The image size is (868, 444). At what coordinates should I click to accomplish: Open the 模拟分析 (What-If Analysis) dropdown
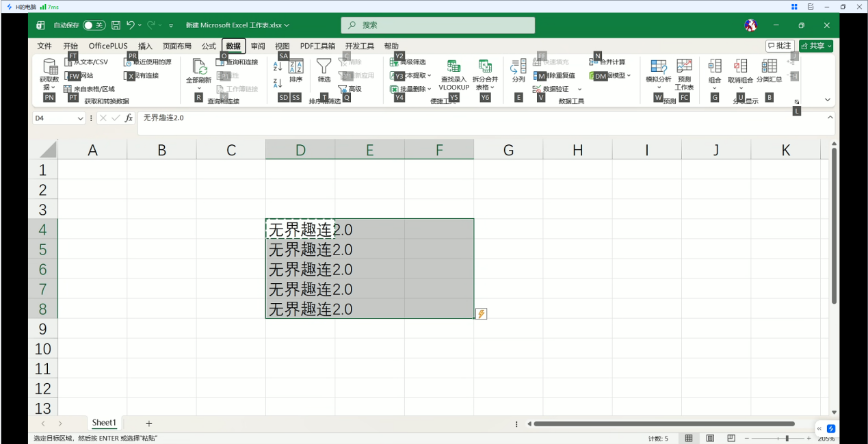(x=659, y=87)
